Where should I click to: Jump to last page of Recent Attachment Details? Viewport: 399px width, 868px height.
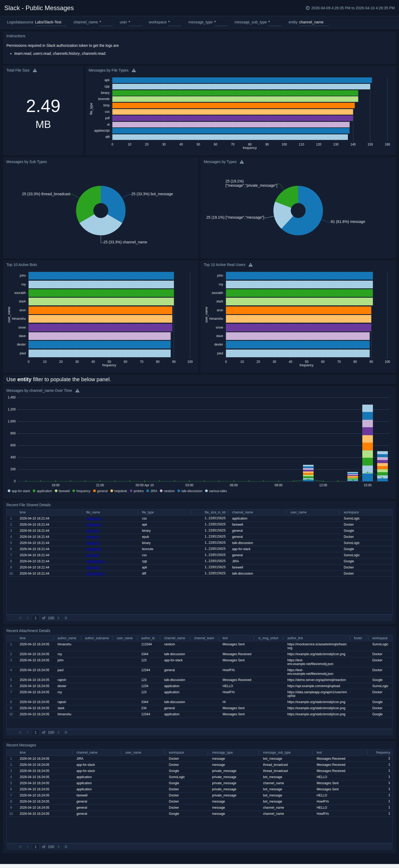[66, 732]
